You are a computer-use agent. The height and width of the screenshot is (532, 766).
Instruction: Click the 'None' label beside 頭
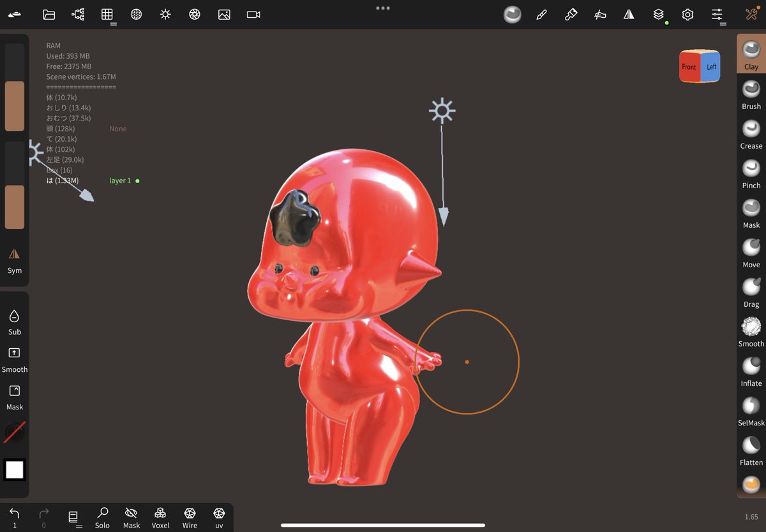pos(118,129)
